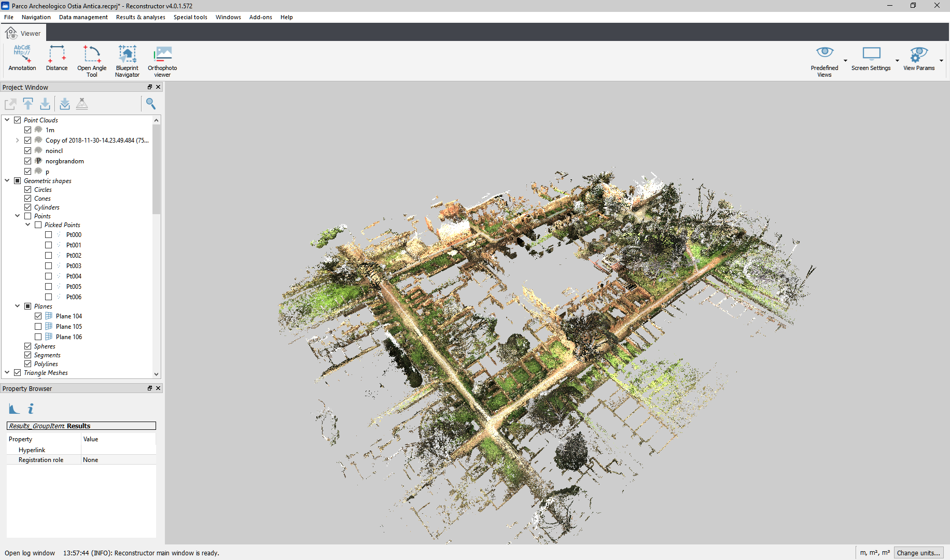Viewport: 950px width, 560px height.
Task: Select the Annotation tool
Action: click(x=22, y=58)
